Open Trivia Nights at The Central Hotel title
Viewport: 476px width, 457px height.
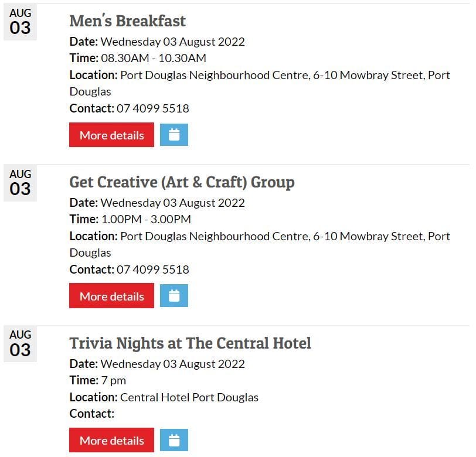tap(190, 343)
